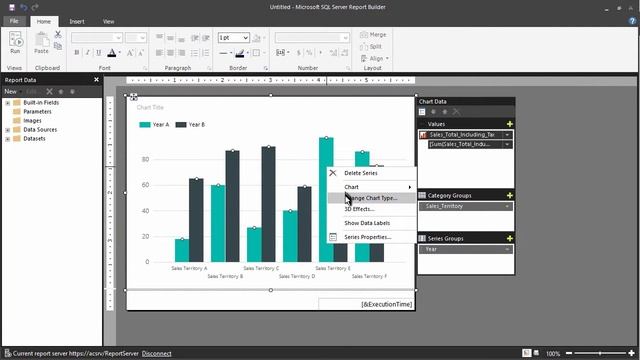Click the border color pen icon
This screenshot has height=360, width=640.
240,53
